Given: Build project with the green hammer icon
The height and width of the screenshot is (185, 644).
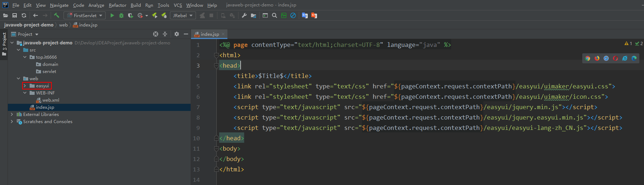Looking at the screenshot, I should tap(56, 15).
